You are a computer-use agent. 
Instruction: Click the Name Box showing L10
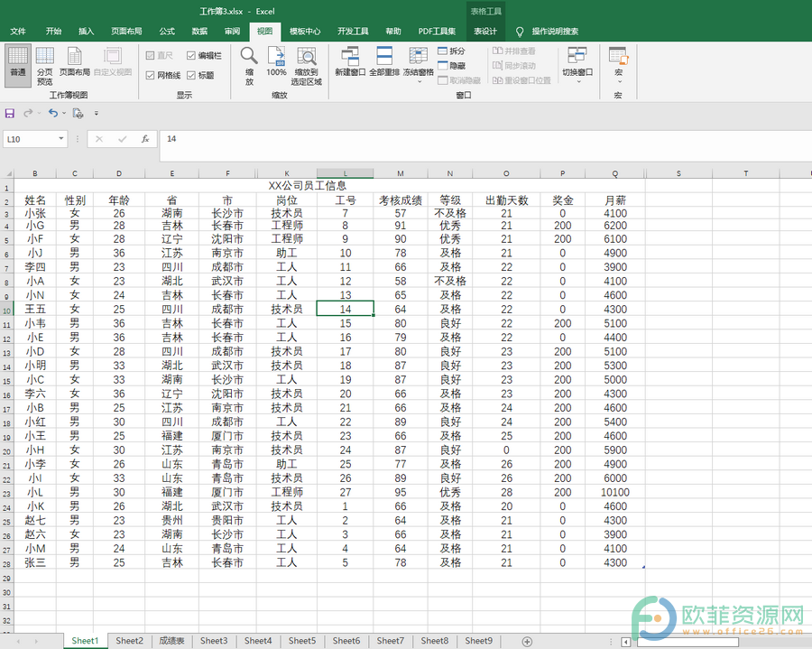30,139
